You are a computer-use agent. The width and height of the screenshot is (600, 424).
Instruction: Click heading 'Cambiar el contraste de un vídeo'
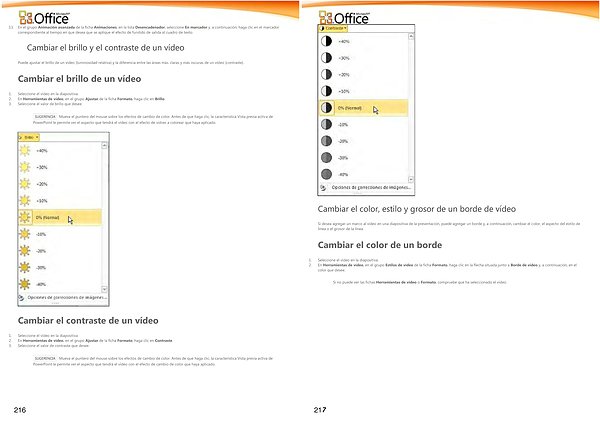tap(88, 321)
